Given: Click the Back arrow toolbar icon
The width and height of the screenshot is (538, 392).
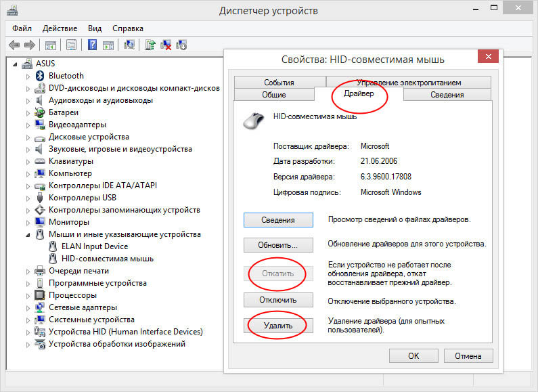Looking at the screenshot, I should tap(14, 45).
